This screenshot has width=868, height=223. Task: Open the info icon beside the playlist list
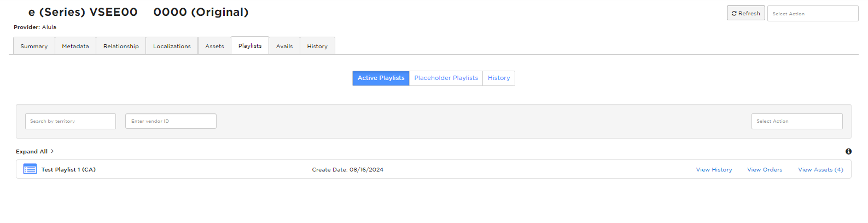click(848, 151)
